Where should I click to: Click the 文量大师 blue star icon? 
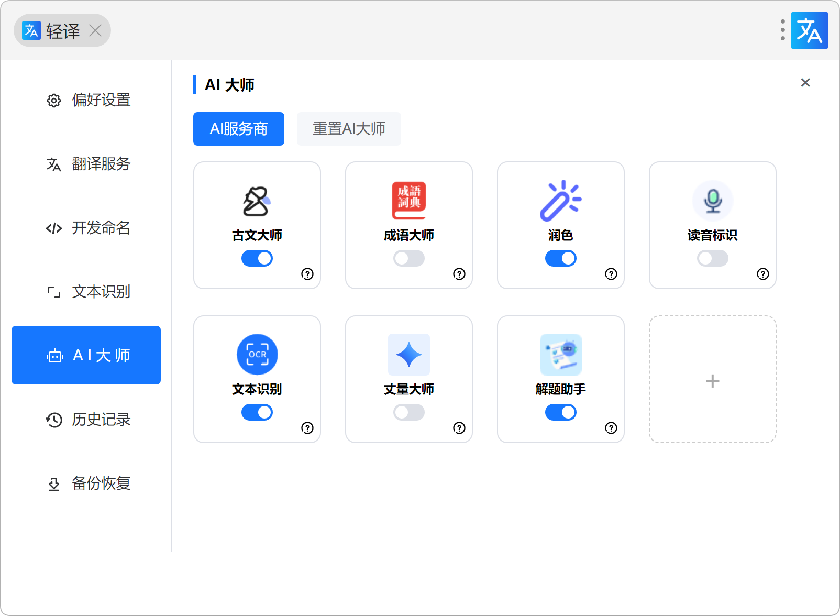(x=408, y=355)
